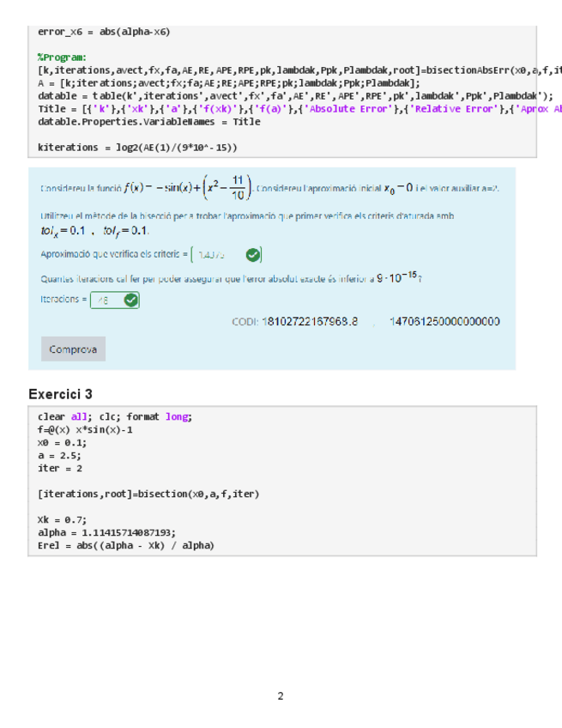Click the kiterations = log2 code line
Viewport: 562px width, 728px height.
click(x=137, y=148)
